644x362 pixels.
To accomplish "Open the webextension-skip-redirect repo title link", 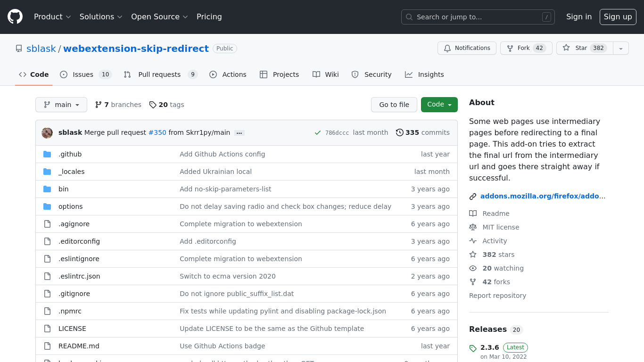I will (x=136, y=49).
